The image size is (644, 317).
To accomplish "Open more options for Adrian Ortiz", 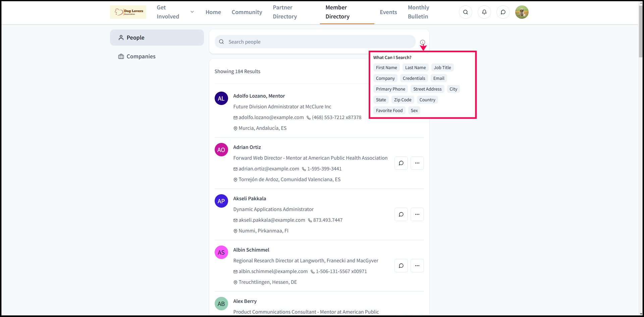I will click(417, 163).
